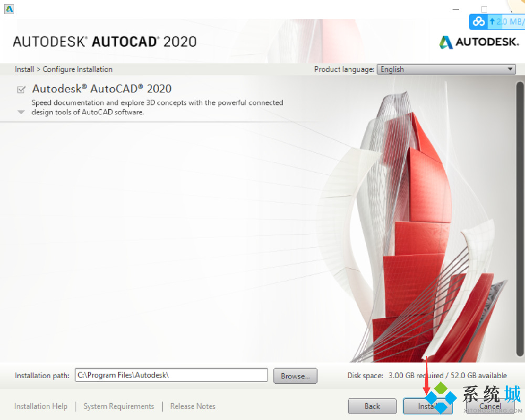Open the Release Notes link
525x420 pixels.
pos(193,406)
